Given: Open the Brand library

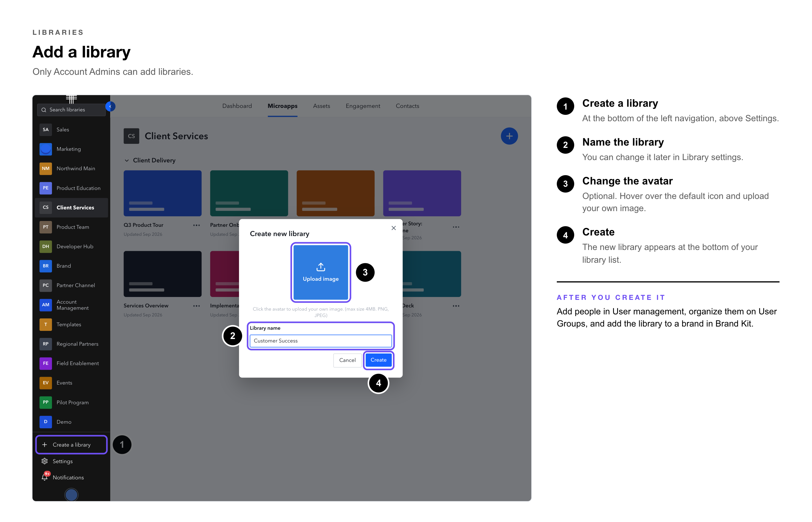Looking at the screenshot, I should [71, 266].
